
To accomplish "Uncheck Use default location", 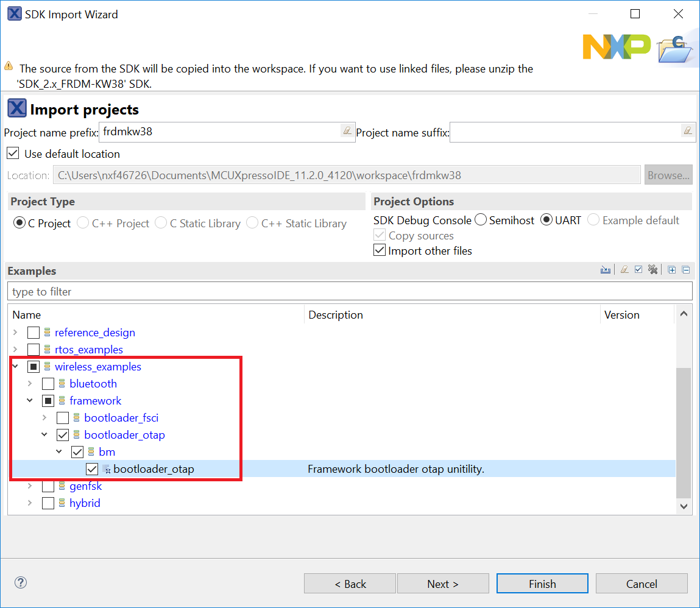I will tap(13, 153).
